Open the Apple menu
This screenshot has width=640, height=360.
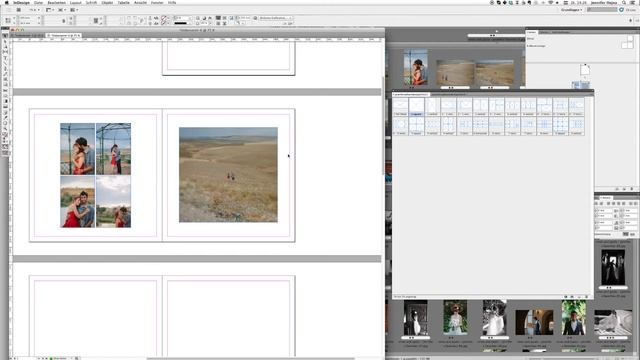pyautogui.click(x=6, y=2)
